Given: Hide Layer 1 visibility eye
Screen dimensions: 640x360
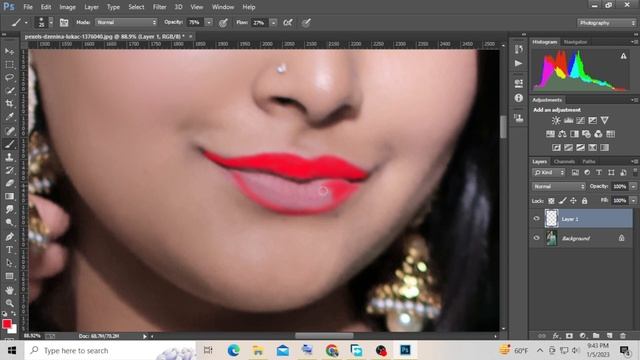Looking at the screenshot, I should pos(536,219).
